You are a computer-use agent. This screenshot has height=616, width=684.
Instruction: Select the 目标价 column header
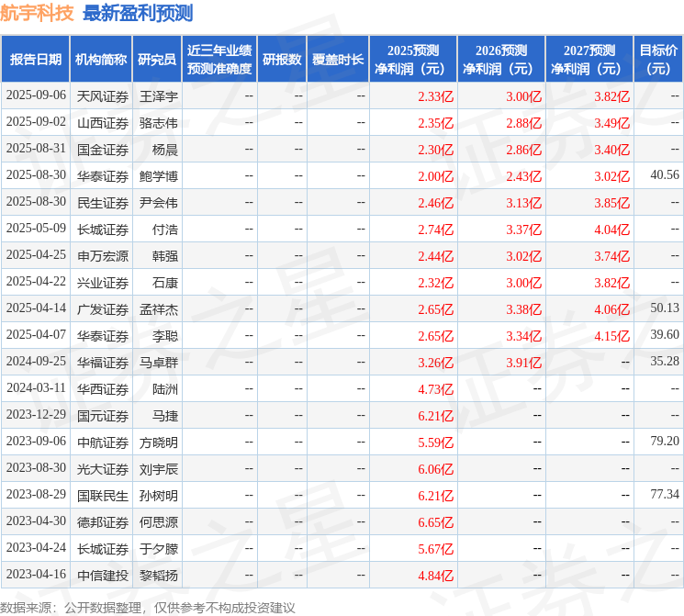pos(657,60)
